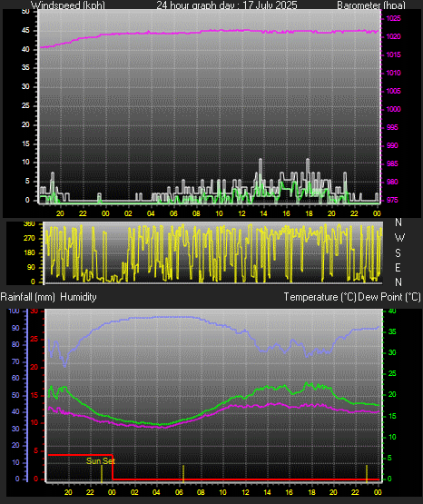
Task: Click the E compass label
Action: pyautogui.click(x=398, y=267)
